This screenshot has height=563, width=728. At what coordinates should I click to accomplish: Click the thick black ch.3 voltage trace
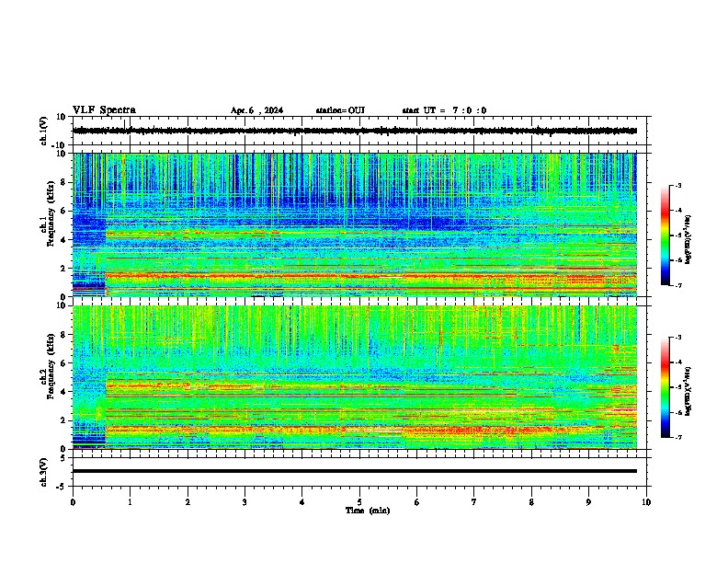(x=355, y=471)
